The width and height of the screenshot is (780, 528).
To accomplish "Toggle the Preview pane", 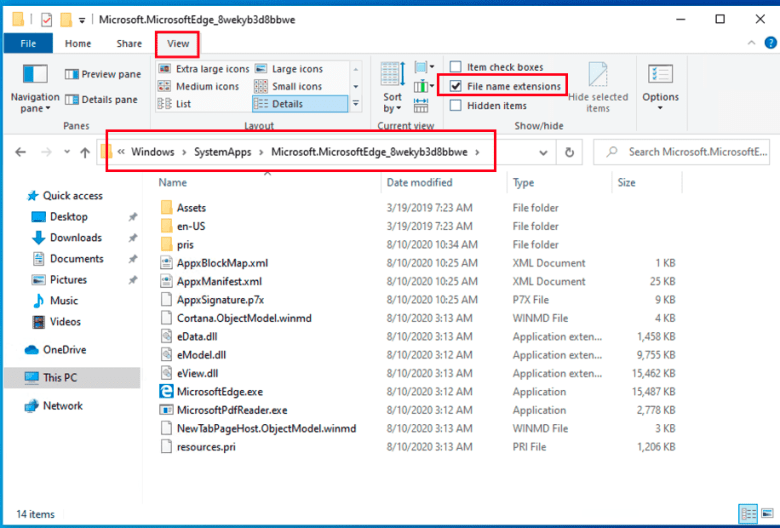I will tap(103, 74).
